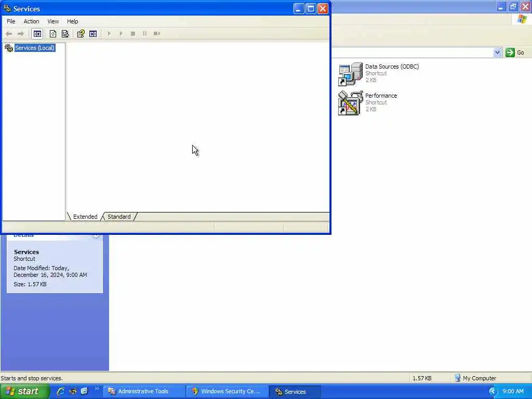The height and width of the screenshot is (399, 532).
Task: Maximize the Services window
Action: [x=311, y=8]
